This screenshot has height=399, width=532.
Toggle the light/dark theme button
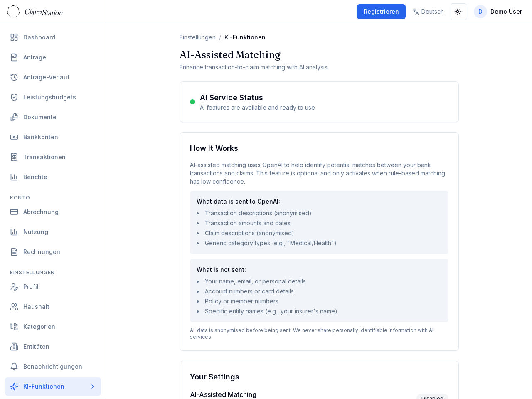point(458,12)
